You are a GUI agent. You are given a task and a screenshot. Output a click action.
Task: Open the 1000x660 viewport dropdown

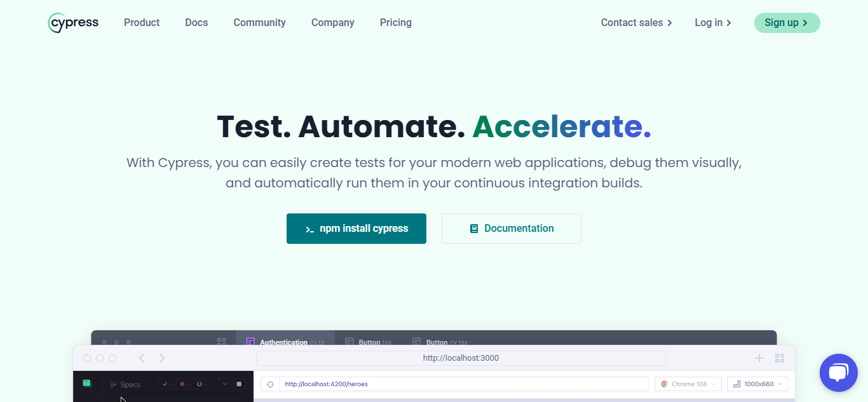pyautogui.click(x=757, y=384)
